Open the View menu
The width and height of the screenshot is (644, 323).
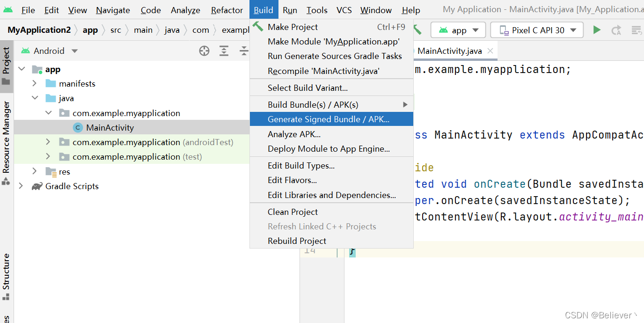[77, 10]
